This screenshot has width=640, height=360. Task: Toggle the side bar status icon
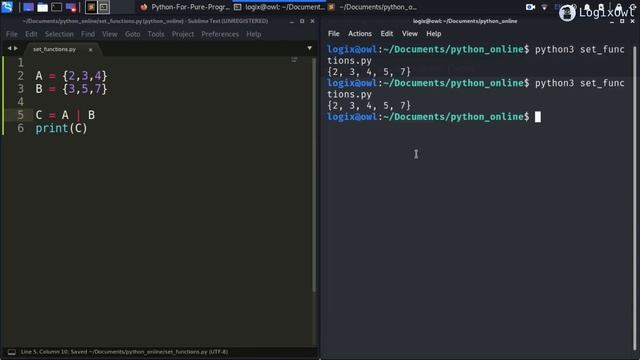12,352
